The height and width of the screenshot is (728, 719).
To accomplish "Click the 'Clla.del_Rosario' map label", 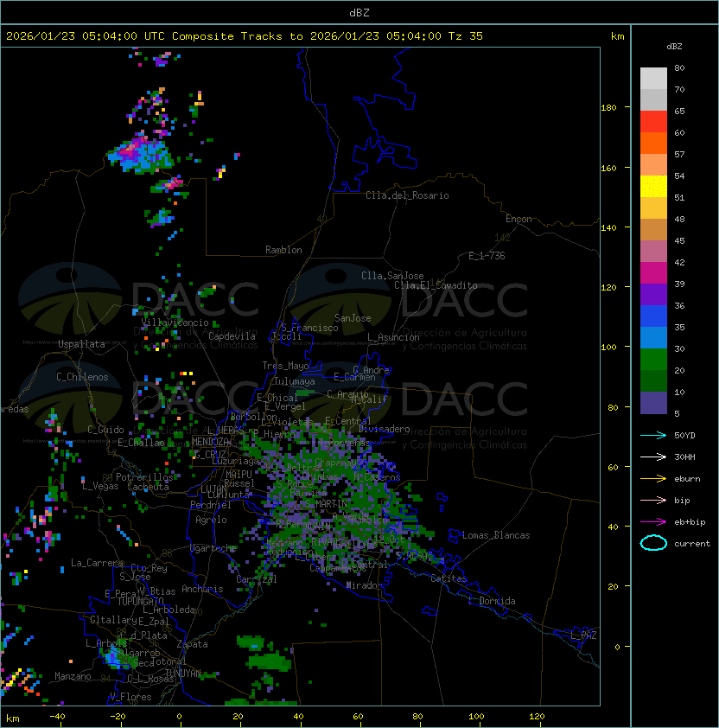I will [x=407, y=195].
